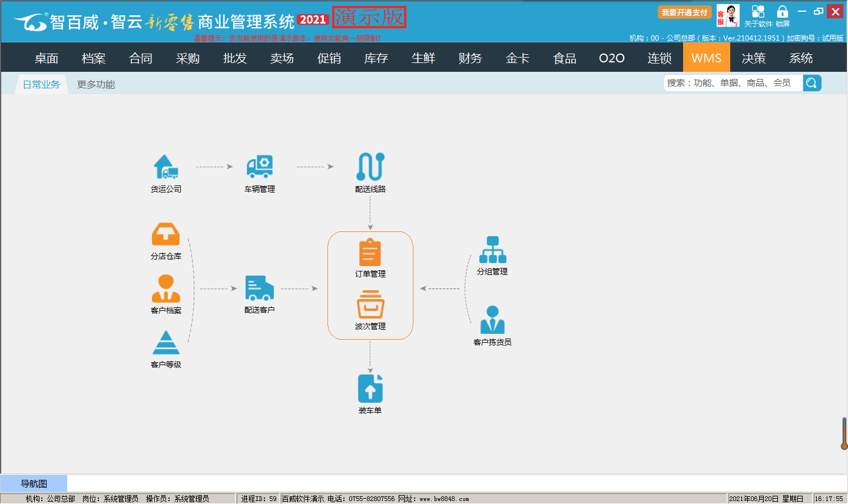The image size is (848, 504).
Task: Select the 客户等级 customer level icon
Action: [x=165, y=343]
